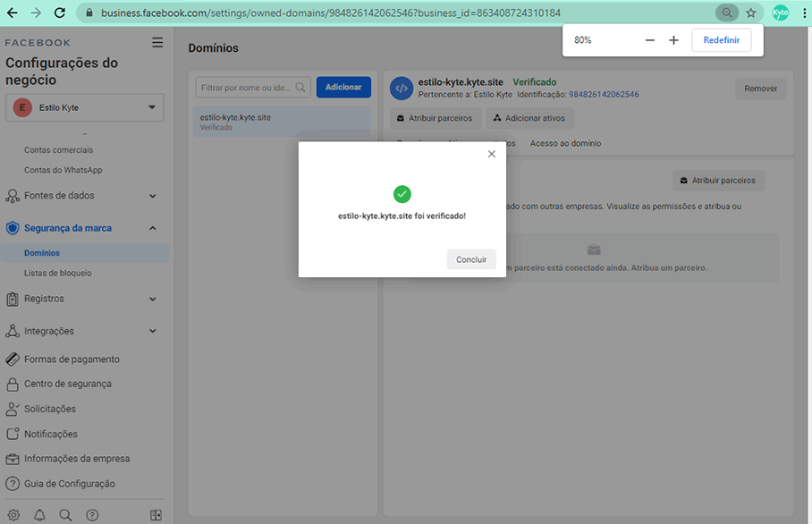Open Guia de Configuração

click(x=70, y=484)
